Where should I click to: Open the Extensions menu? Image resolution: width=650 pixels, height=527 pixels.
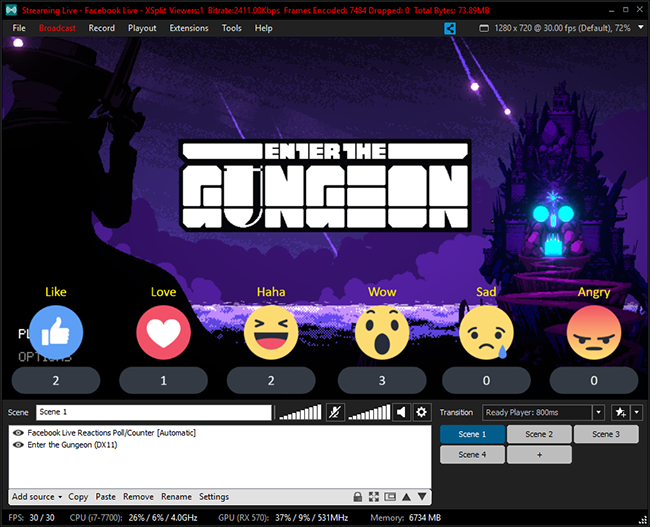[189, 28]
